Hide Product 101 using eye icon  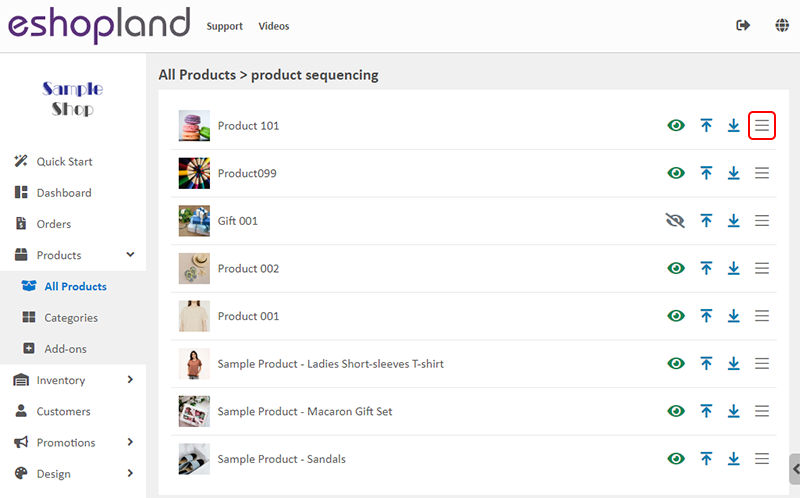click(x=676, y=126)
